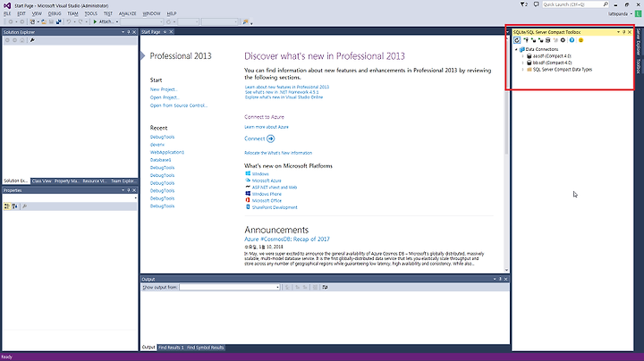Open the Show output from dropdown
Screen dimensions: 644x361
pyautogui.click(x=277, y=287)
